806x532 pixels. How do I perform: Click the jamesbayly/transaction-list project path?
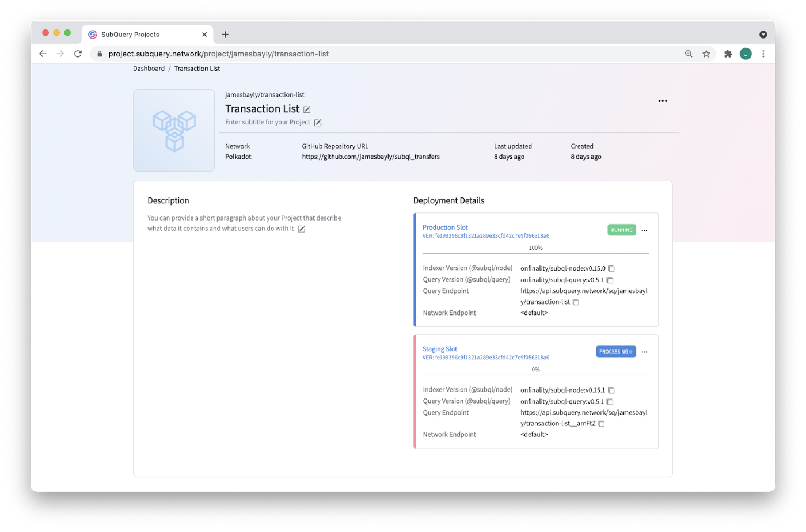[x=264, y=95]
